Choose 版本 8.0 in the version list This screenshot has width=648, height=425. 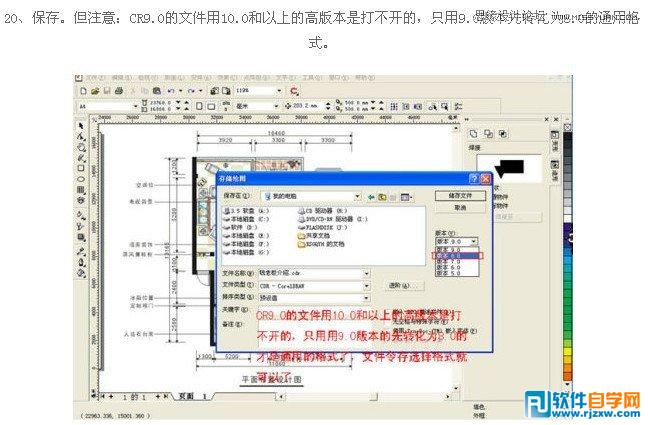pos(457,256)
